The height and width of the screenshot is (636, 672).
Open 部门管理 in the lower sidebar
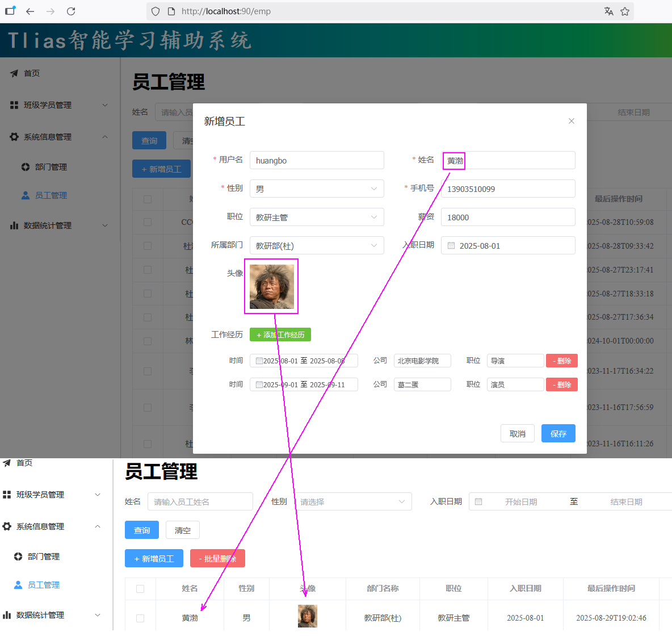(43, 556)
